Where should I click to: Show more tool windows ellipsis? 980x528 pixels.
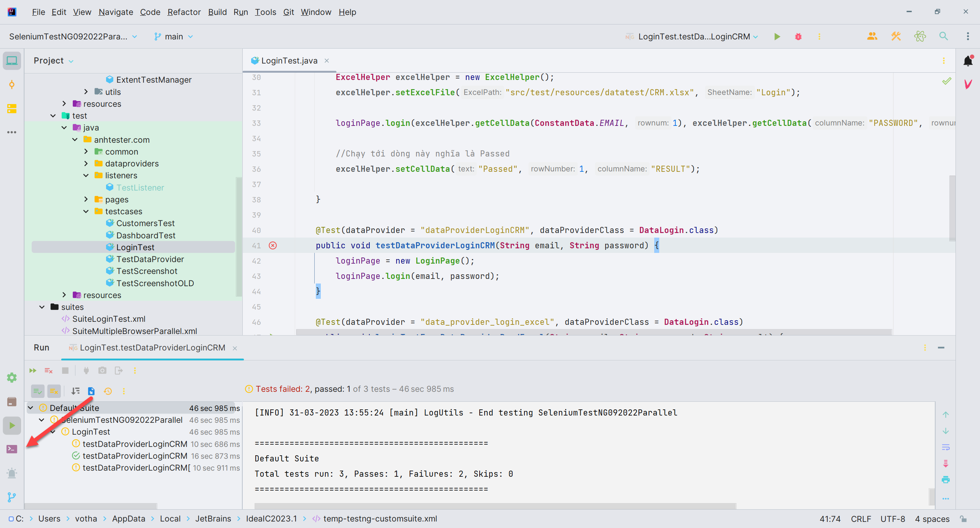point(12,132)
